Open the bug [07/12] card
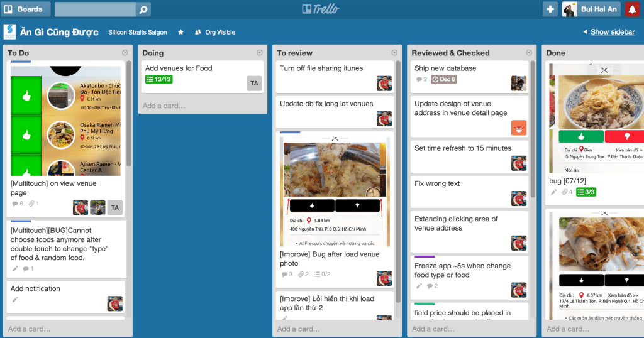The image size is (644, 338). [x=568, y=181]
